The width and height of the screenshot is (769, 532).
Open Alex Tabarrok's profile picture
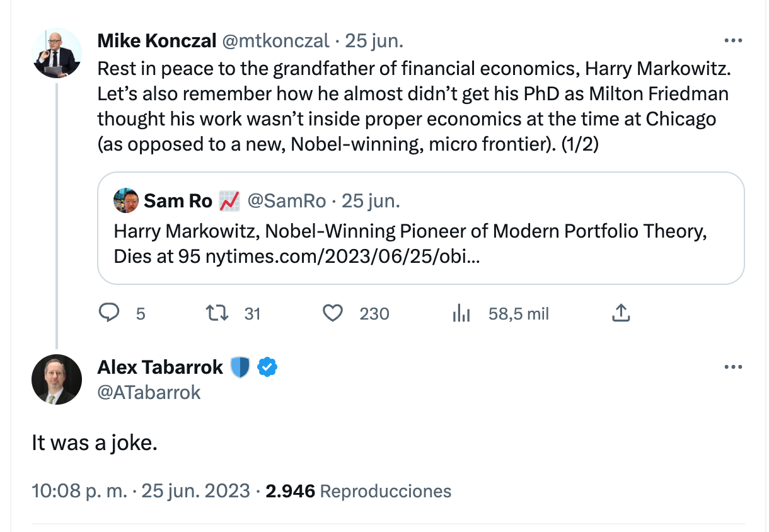(57, 379)
